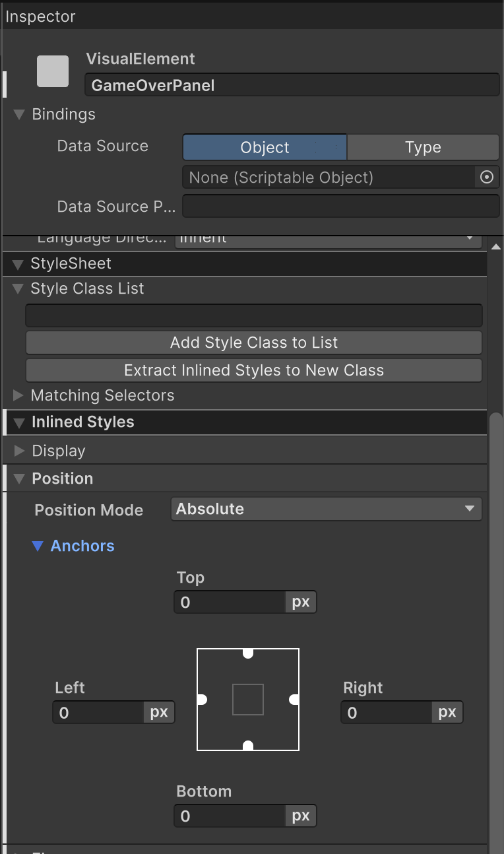
Task: Click Extract Inlined Styles to New Class
Action: coord(254,370)
